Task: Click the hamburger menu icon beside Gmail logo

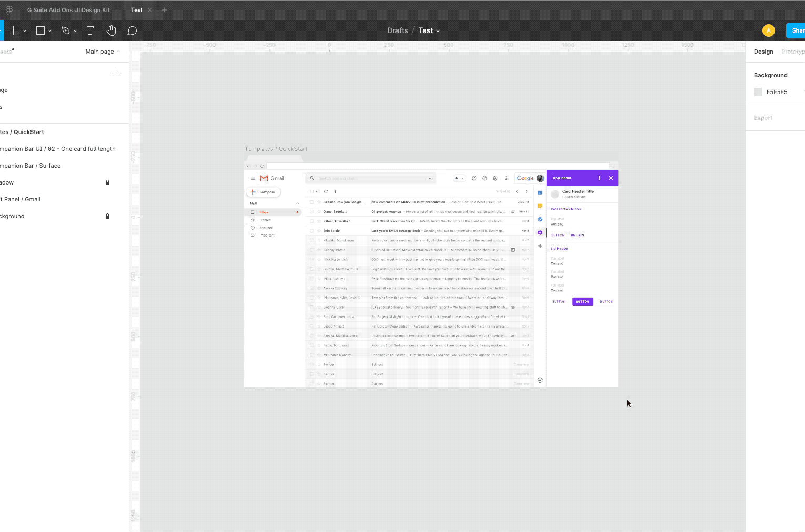Action: tap(253, 178)
